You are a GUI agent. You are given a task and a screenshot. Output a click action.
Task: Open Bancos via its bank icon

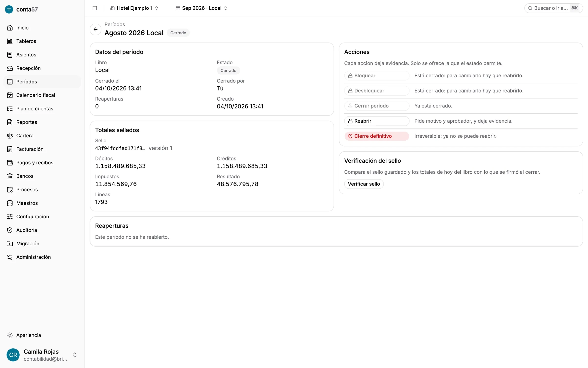pos(10,176)
